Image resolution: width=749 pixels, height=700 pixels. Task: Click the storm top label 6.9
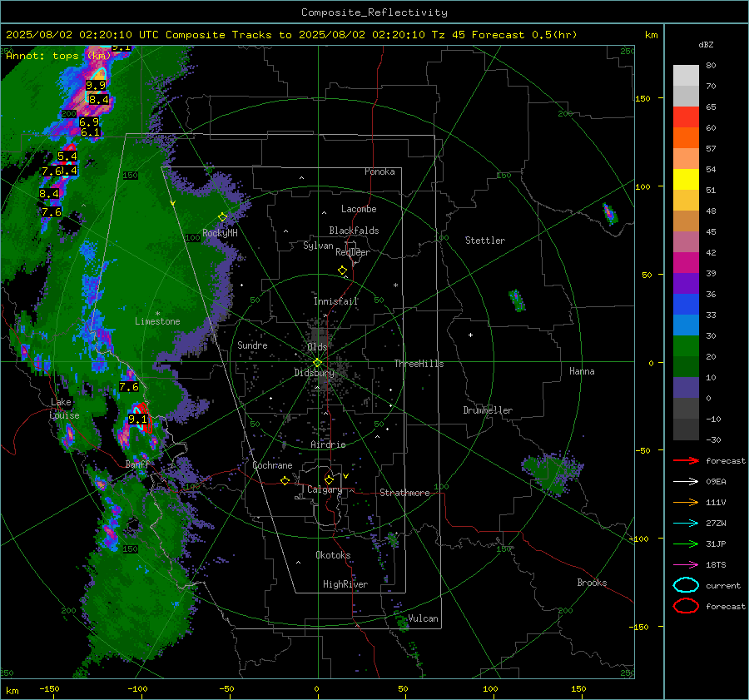(89, 122)
